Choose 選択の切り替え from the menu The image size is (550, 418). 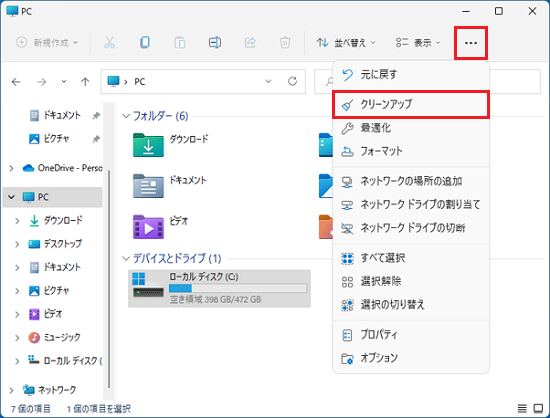tap(411, 305)
